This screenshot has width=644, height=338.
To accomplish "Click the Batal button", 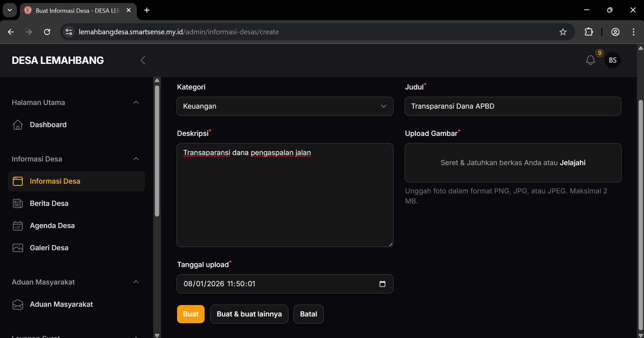I will 308,314.
